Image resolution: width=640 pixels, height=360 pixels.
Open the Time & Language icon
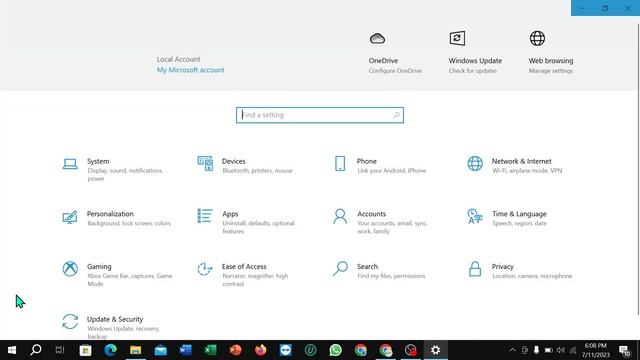(x=475, y=216)
